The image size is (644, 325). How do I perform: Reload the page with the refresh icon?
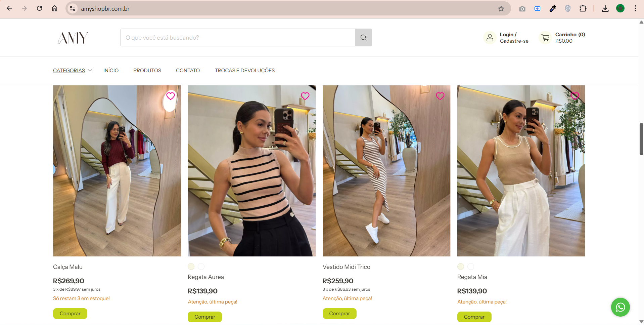coord(39,8)
